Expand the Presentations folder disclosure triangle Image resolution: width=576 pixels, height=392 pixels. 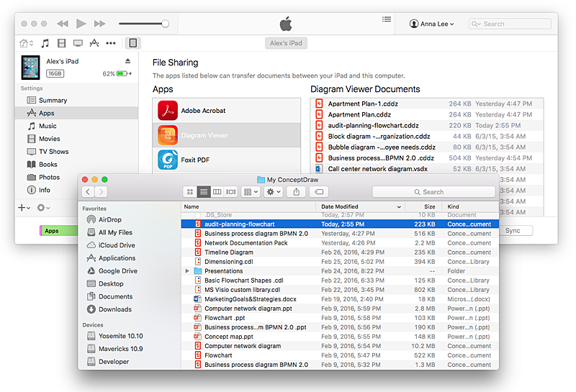[187, 271]
